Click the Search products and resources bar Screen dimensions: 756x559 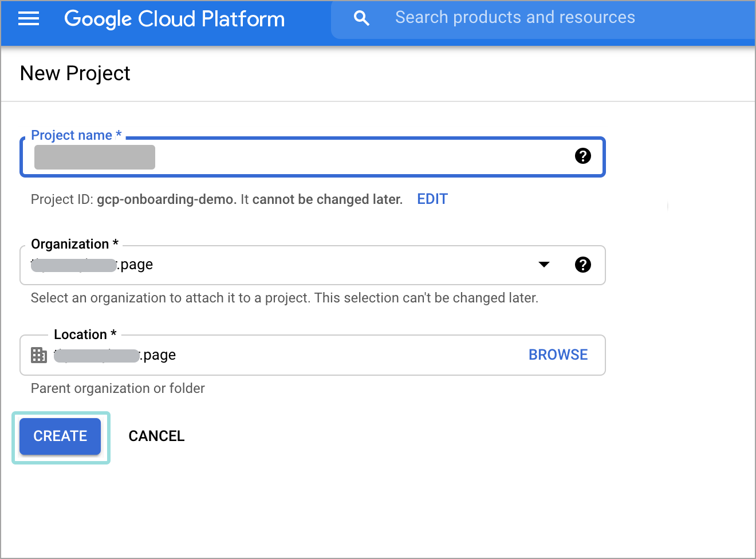pyautogui.click(x=515, y=18)
